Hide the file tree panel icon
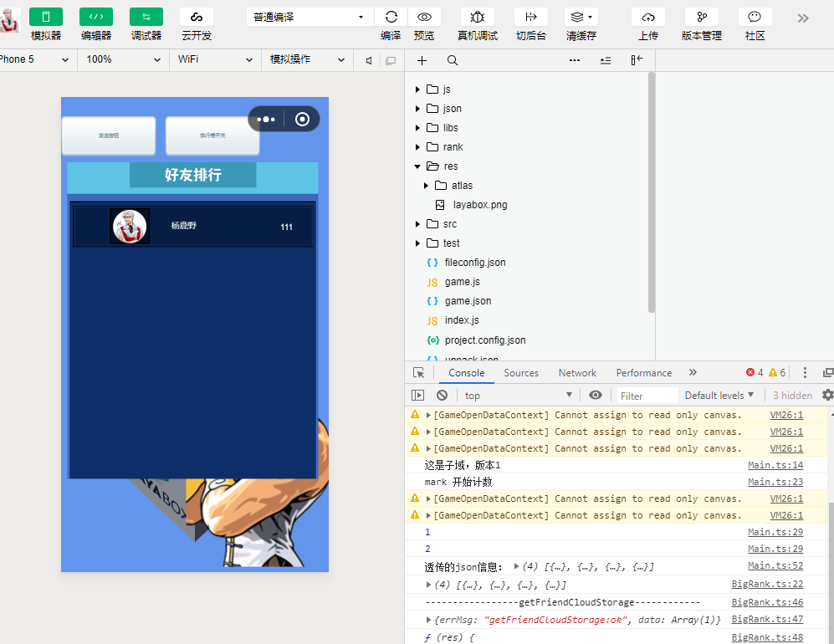This screenshot has height=644, width=834. coord(637,60)
